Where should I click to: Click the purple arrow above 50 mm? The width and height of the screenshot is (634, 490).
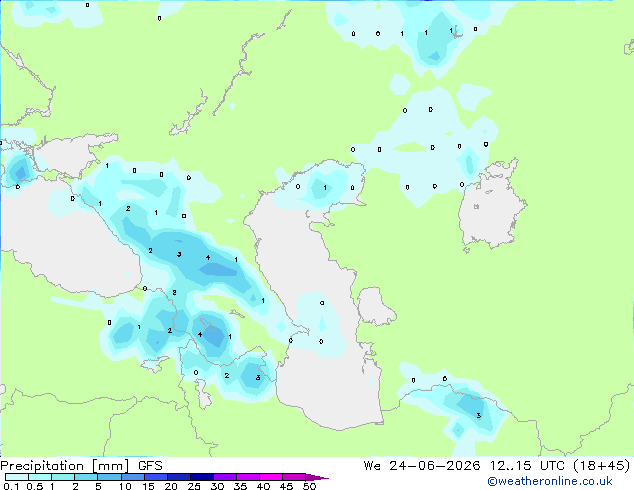click(317, 477)
